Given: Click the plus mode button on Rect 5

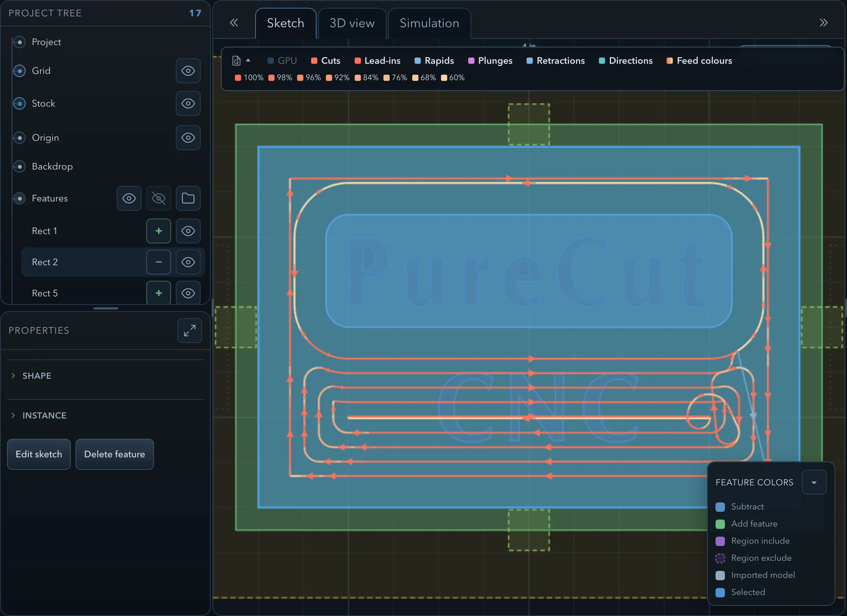Looking at the screenshot, I should 159,293.
